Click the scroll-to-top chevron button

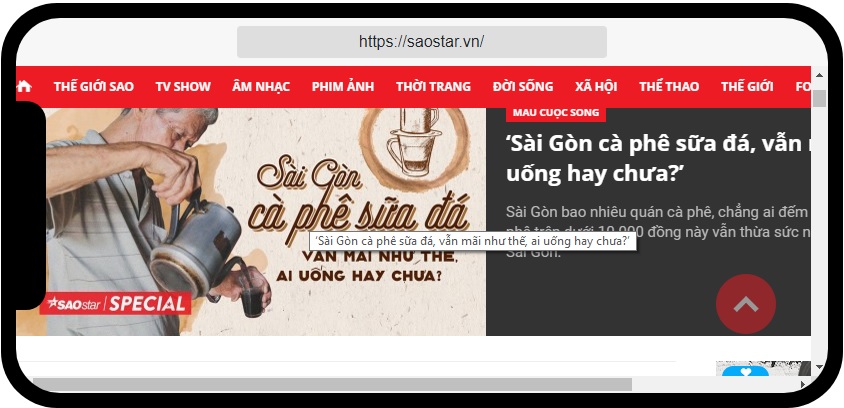point(745,304)
